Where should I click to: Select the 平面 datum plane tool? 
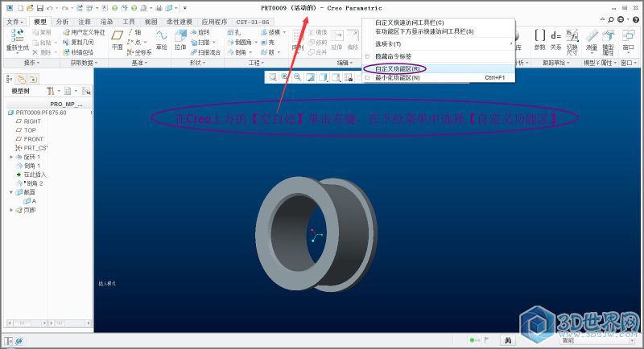tap(117, 39)
